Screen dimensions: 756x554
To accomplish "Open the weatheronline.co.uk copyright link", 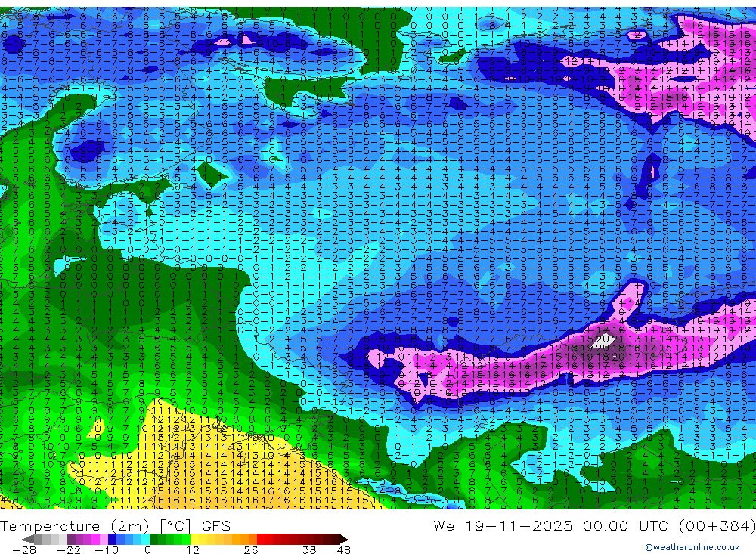I will (x=692, y=547).
